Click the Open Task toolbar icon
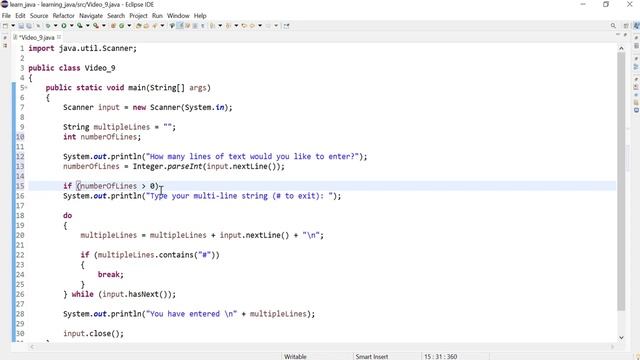640x360 pixels. point(146,26)
